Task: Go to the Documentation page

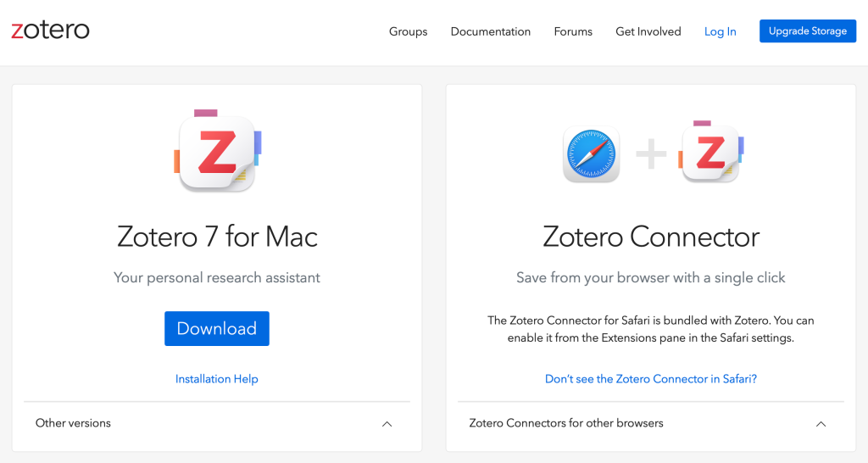Action: (490, 31)
